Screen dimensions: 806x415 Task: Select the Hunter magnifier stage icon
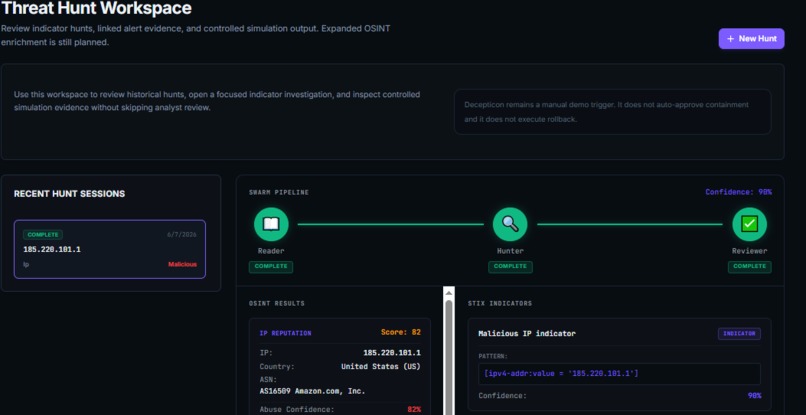point(510,224)
